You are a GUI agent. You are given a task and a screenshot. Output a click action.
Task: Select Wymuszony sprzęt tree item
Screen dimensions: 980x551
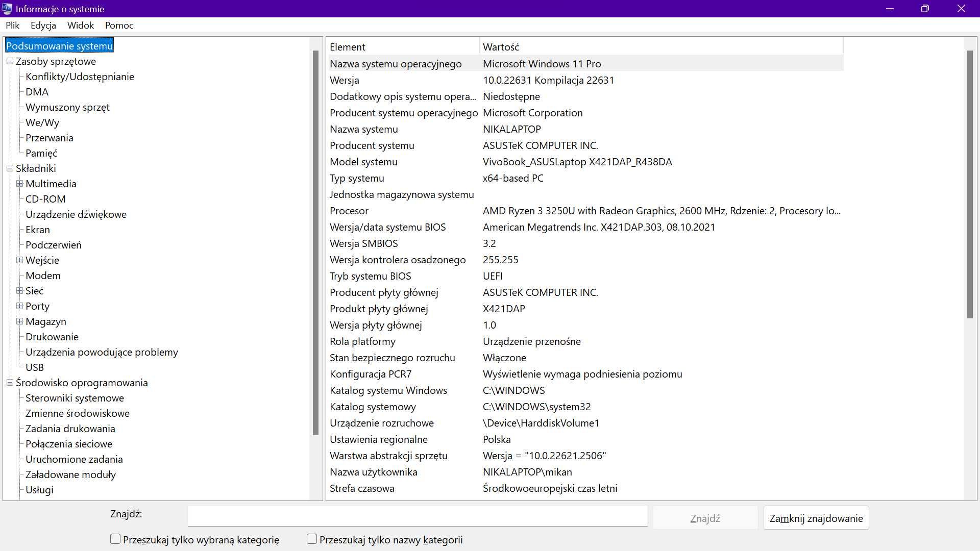(x=68, y=107)
